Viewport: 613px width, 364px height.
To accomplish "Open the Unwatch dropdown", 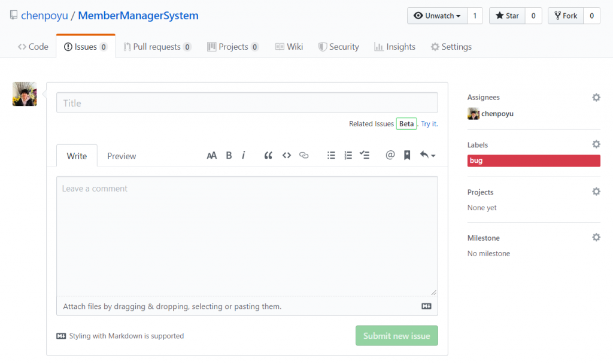I will pos(437,16).
